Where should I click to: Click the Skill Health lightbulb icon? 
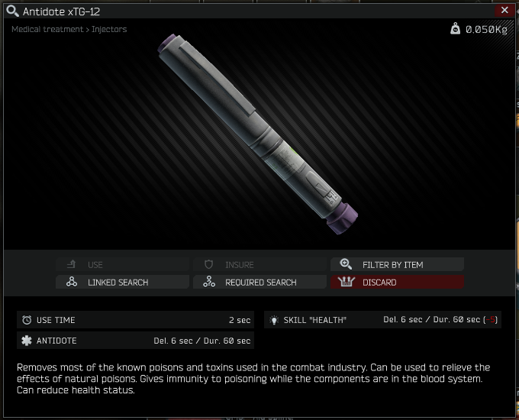pos(274,320)
